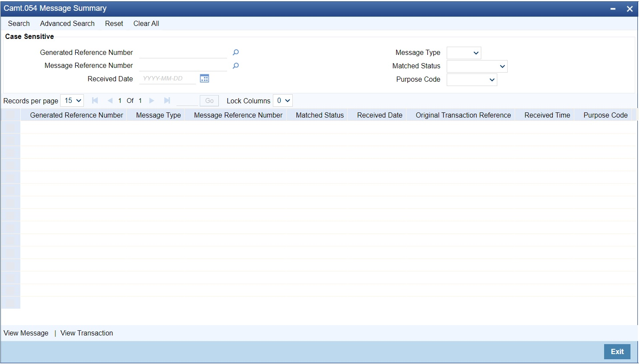Viewport: 640px width, 364px height.
Task: Focus the Message Reference Number field
Action: pos(183,66)
